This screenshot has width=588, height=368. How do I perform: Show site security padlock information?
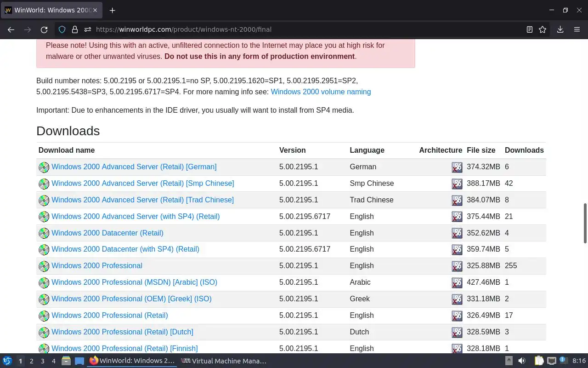point(75,29)
